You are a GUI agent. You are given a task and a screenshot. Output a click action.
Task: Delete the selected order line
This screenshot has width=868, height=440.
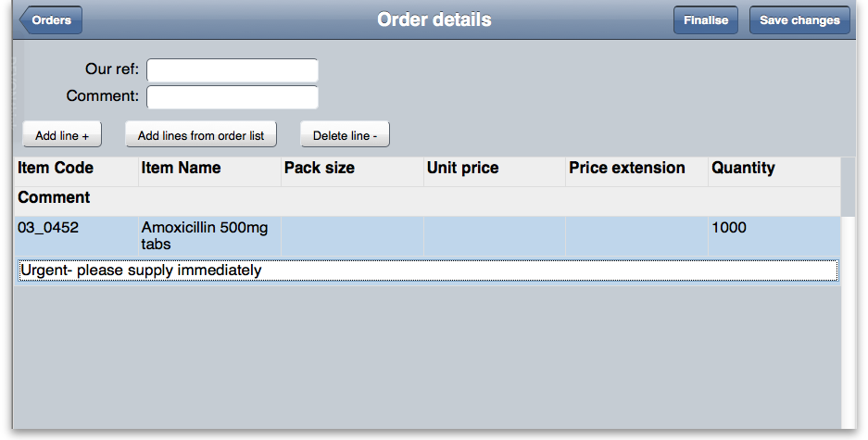pos(345,135)
